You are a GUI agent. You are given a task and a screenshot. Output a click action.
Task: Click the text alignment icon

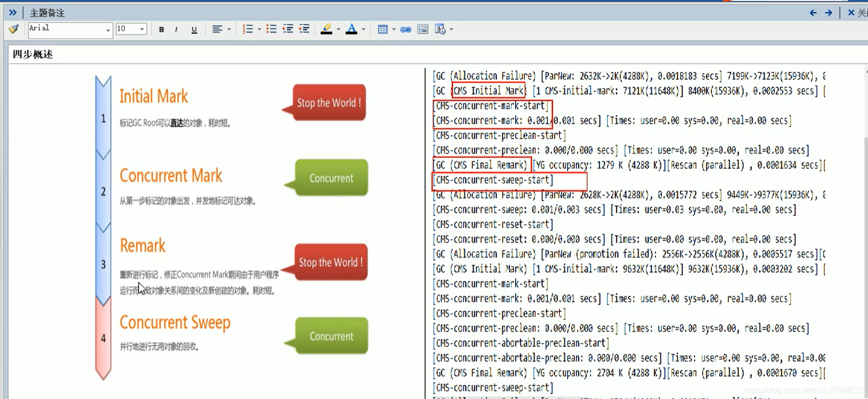[217, 30]
